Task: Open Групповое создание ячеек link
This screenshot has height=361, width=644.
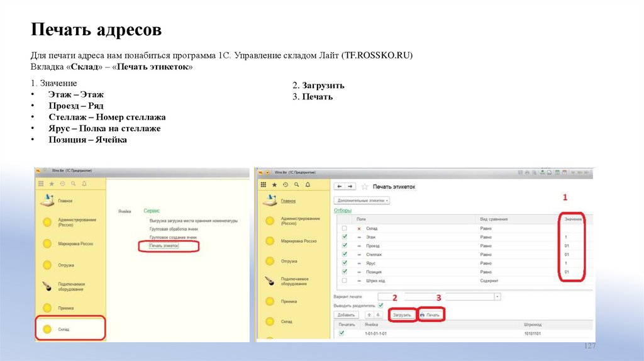Action: coord(173,237)
